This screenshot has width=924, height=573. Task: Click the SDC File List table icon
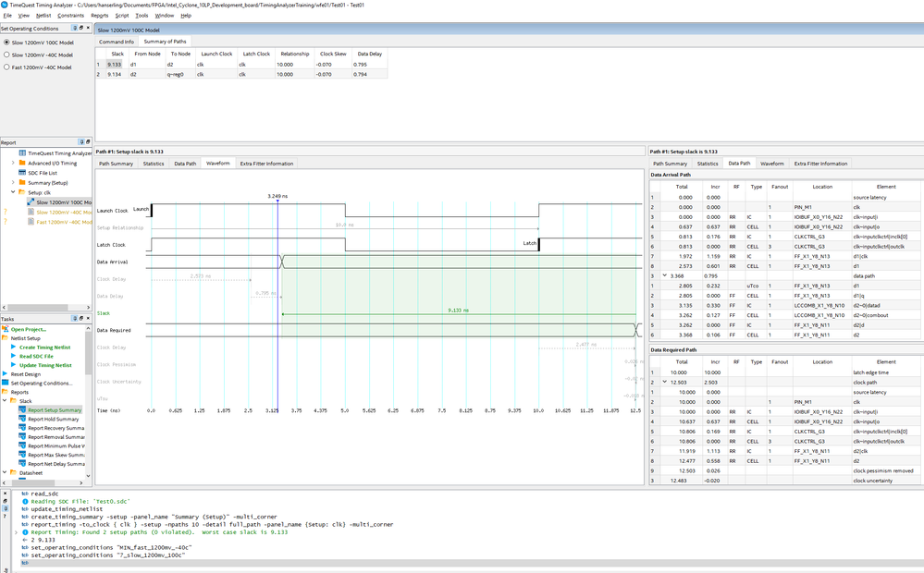[x=22, y=173]
